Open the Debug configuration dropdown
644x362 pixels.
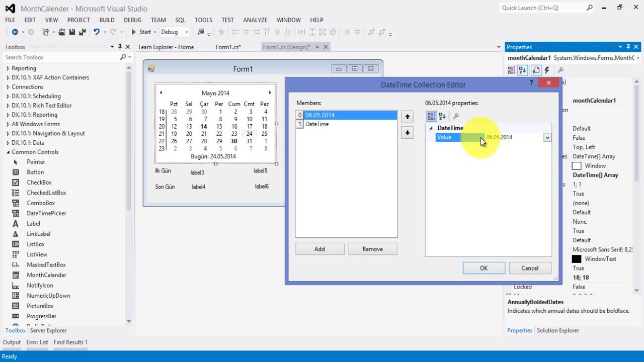[x=186, y=32]
